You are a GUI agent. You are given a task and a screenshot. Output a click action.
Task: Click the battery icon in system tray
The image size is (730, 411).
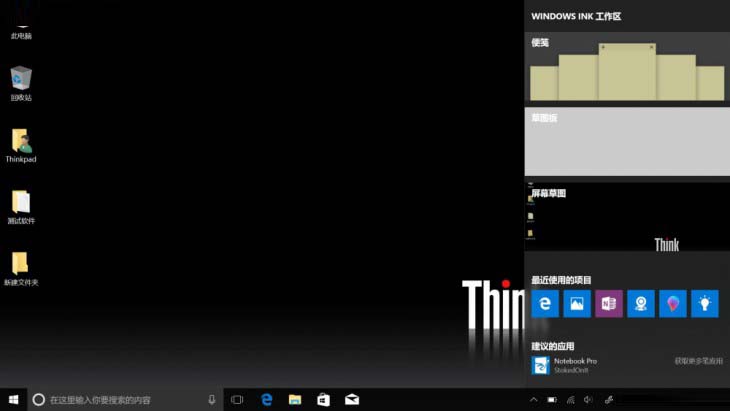pos(552,399)
